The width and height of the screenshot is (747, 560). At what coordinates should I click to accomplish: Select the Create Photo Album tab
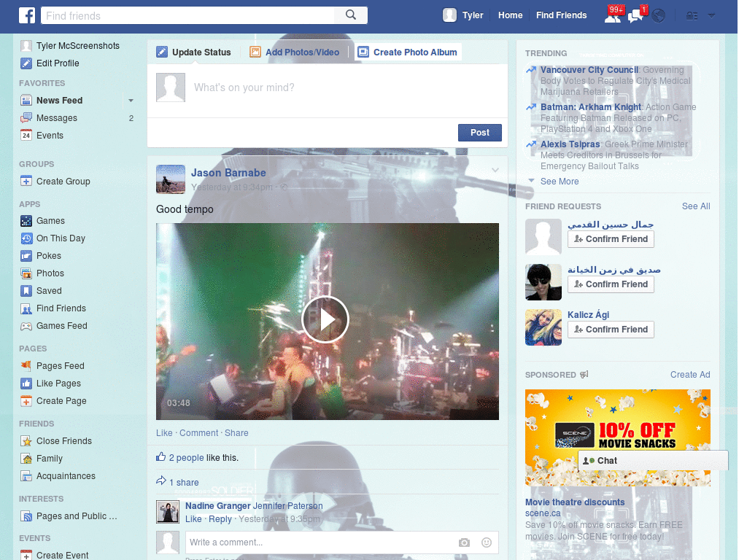click(408, 52)
